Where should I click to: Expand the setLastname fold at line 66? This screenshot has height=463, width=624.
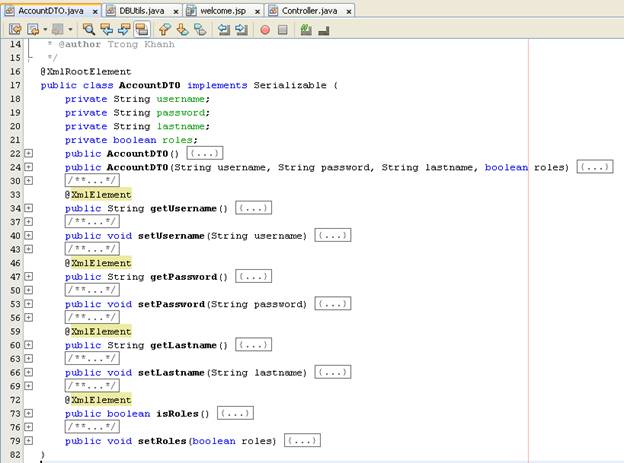click(x=28, y=372)
